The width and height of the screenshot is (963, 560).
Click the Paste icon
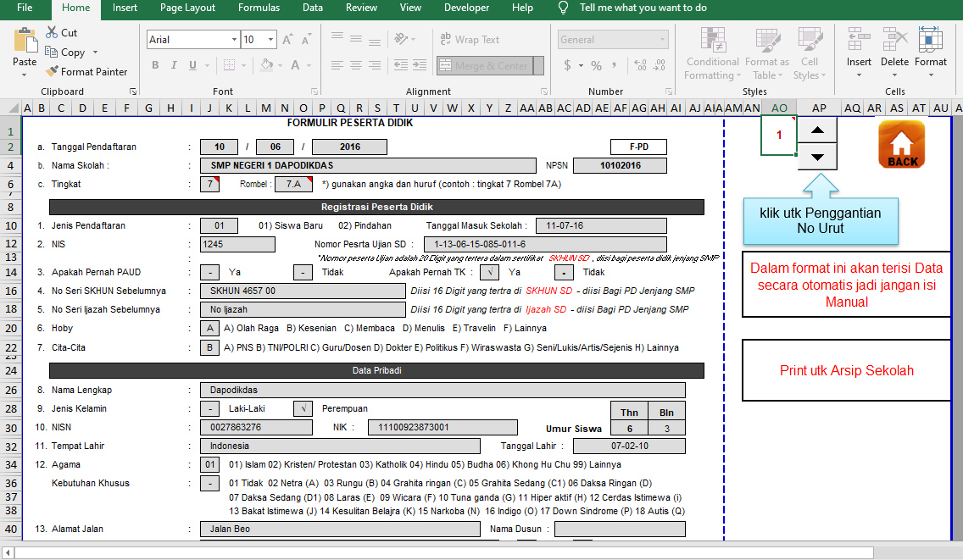coord(25,41)
